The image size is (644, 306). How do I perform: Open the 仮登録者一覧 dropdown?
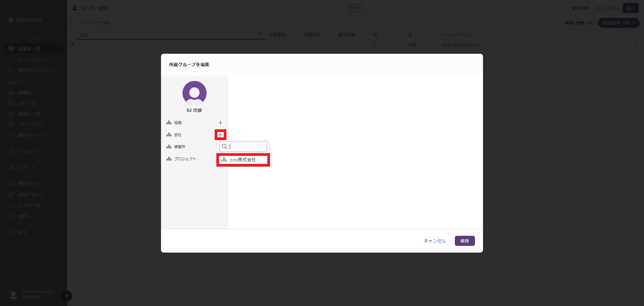(x=619, y=23)
